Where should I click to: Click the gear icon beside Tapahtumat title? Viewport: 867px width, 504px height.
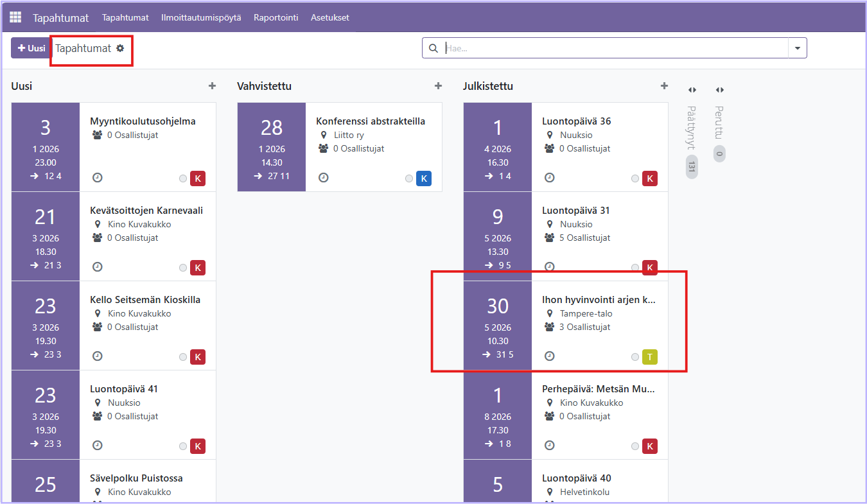120,48
